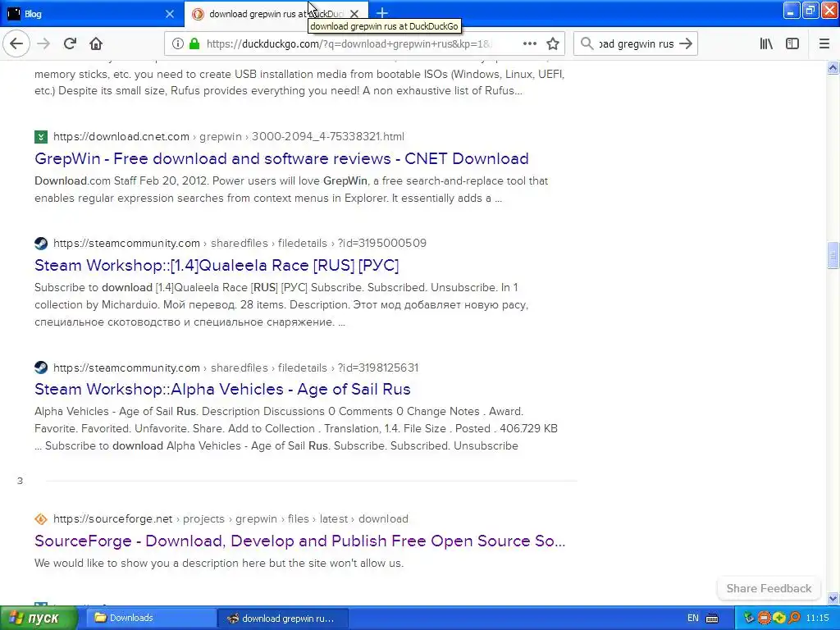Click Steam favicon beside Qualeela Race result

tap(41, 243)
